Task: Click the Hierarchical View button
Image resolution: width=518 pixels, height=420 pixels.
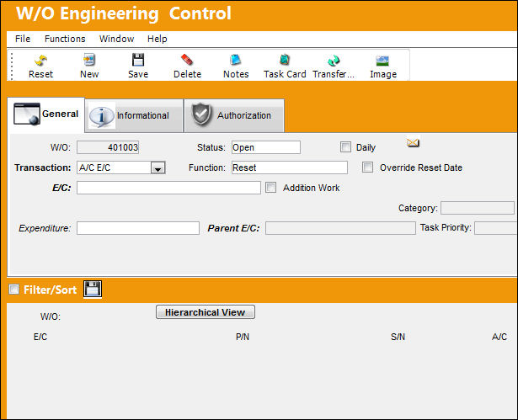Action: (x=206, y=312)
